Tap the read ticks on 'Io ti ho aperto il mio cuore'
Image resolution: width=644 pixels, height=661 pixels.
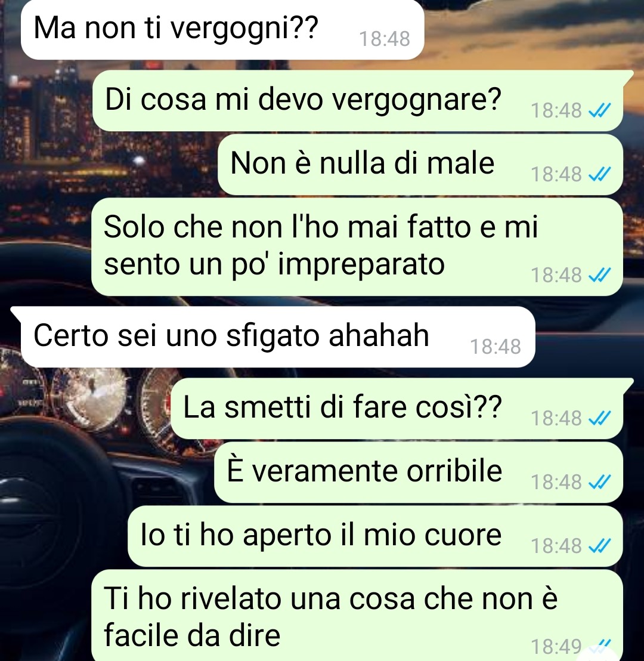(599, 546)
